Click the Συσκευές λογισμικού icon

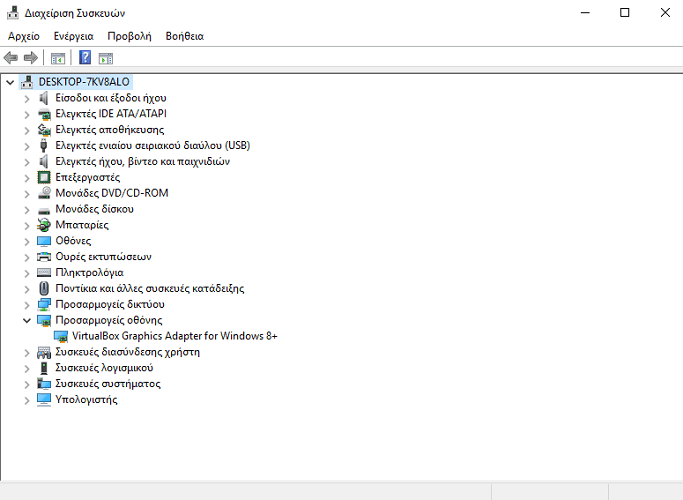coord(44,368)
